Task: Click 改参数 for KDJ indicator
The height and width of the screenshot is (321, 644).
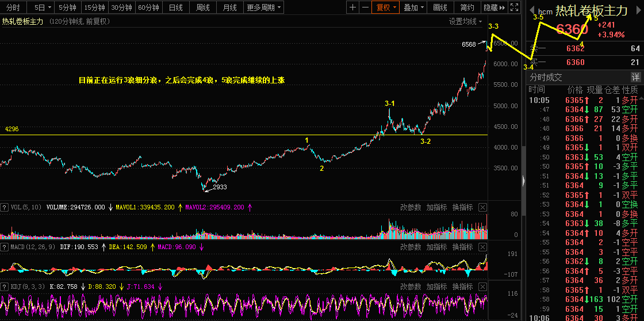Action: point(411,286)
